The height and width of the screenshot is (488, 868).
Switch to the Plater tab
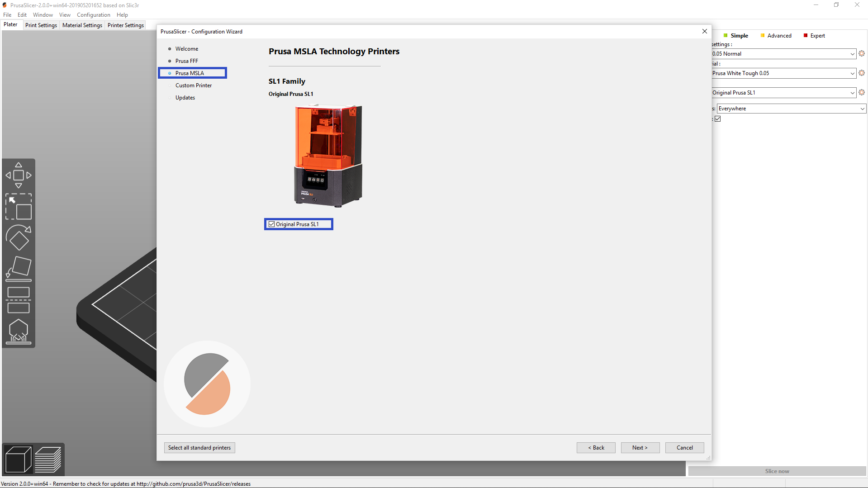point(11,25)
